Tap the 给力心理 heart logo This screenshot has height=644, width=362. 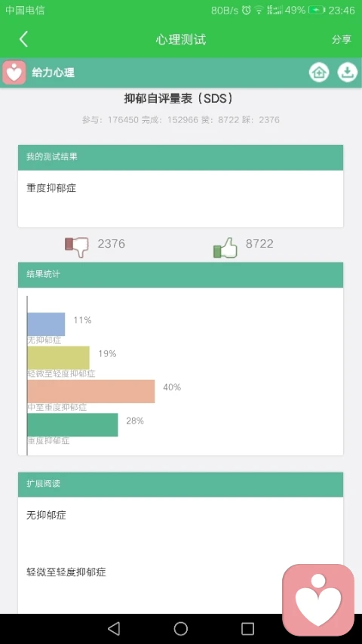14,72
